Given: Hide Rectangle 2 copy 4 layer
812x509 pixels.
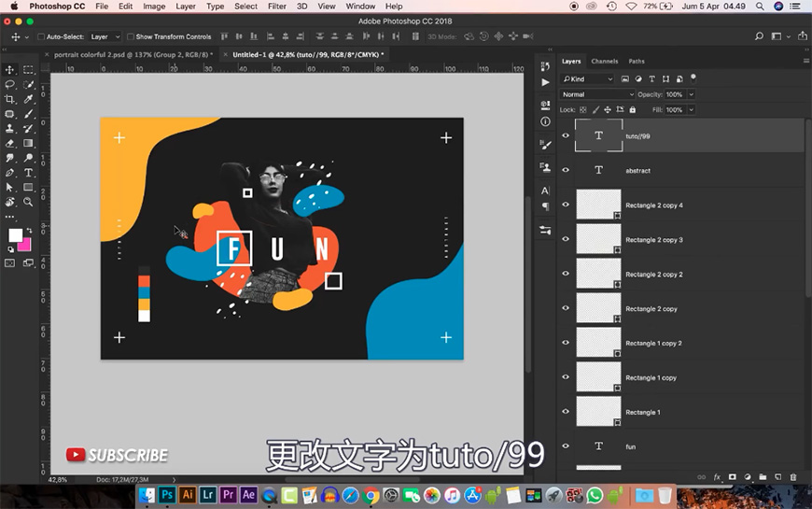Looking at the screenshot, I should (566, 205).
